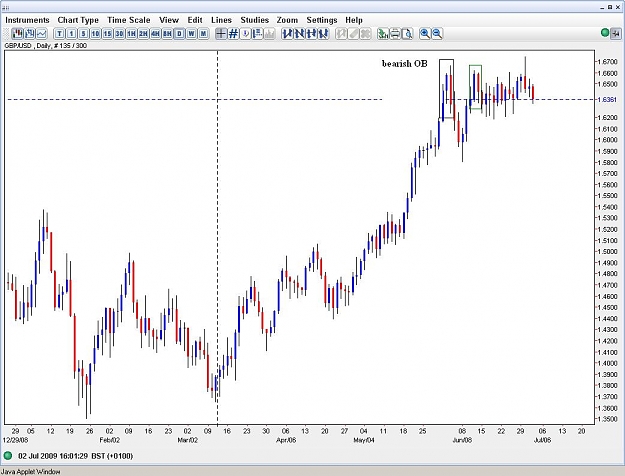Click the green status light in toolbar
Screen dimensions: 625x476
click(x=605, y=33)
